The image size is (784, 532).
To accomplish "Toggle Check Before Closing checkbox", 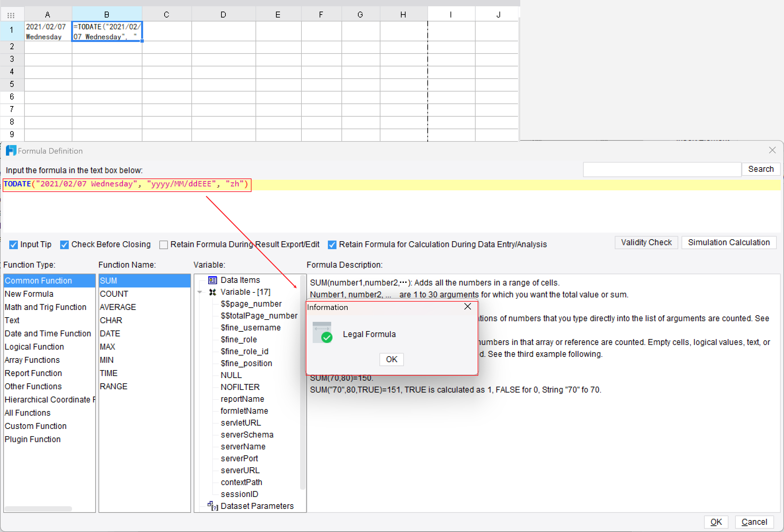I will pos(64,245).
